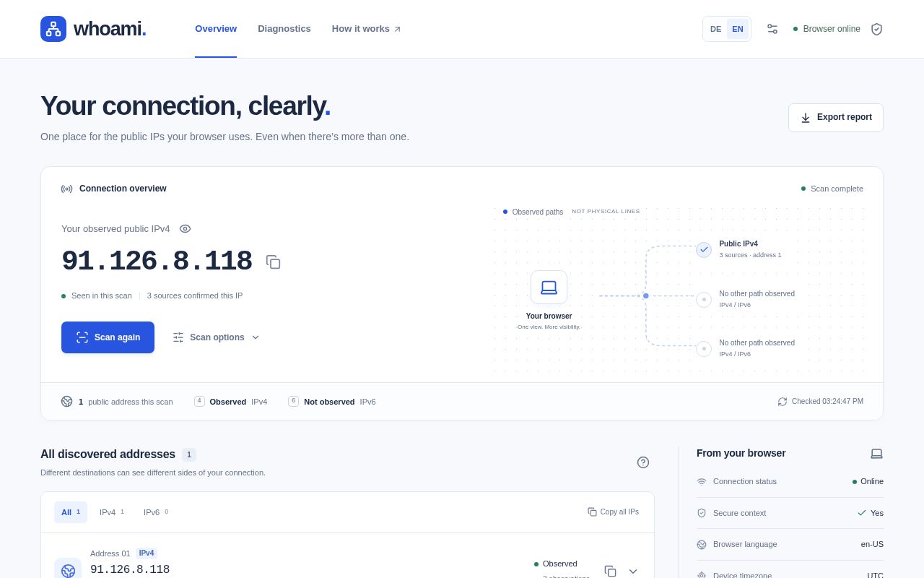Click the en-US browser language value
Screen dimensions: 924x578
pyautogui.click(x=872, y=544)
